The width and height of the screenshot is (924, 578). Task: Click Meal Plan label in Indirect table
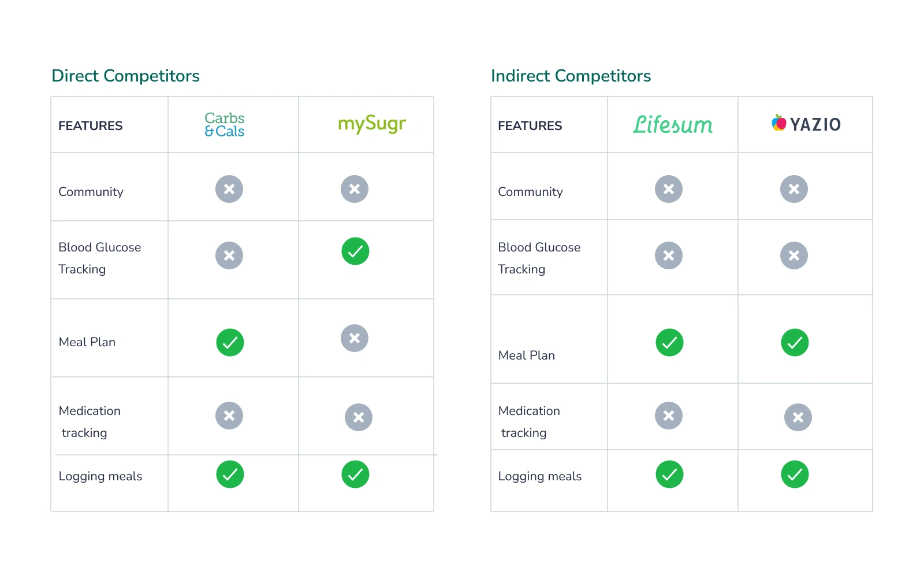coord(526,355)
